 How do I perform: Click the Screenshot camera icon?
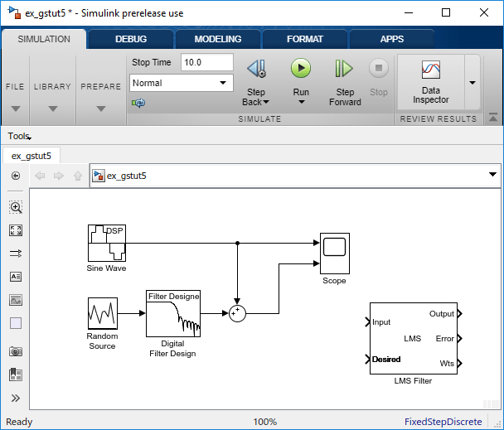tap(16, 351)
